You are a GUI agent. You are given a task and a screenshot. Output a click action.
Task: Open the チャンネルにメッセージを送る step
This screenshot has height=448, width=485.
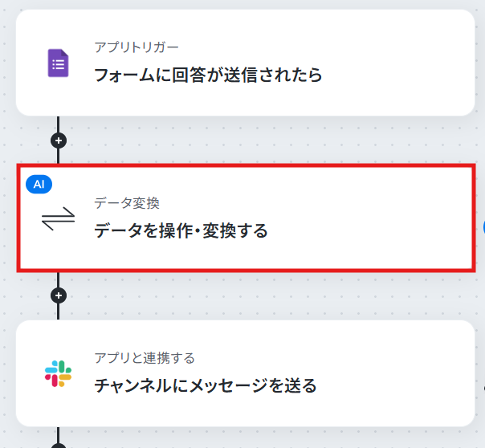click(206, 386)
